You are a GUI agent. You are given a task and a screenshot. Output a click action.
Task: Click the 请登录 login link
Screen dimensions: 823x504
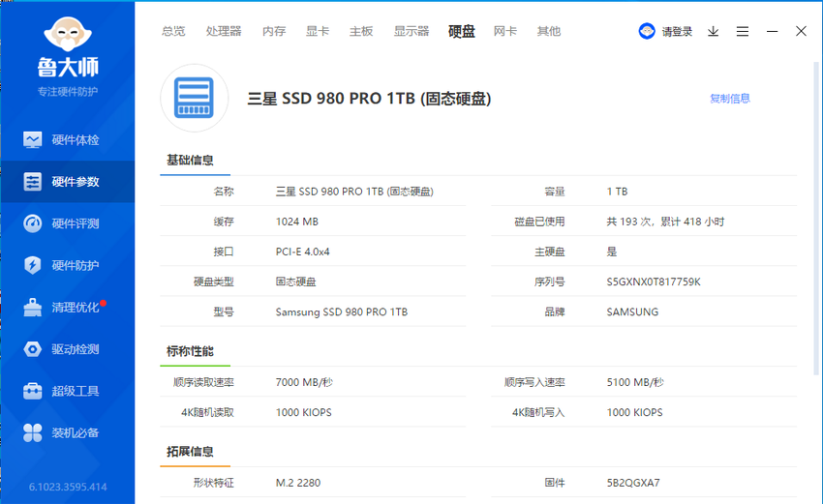677,32
